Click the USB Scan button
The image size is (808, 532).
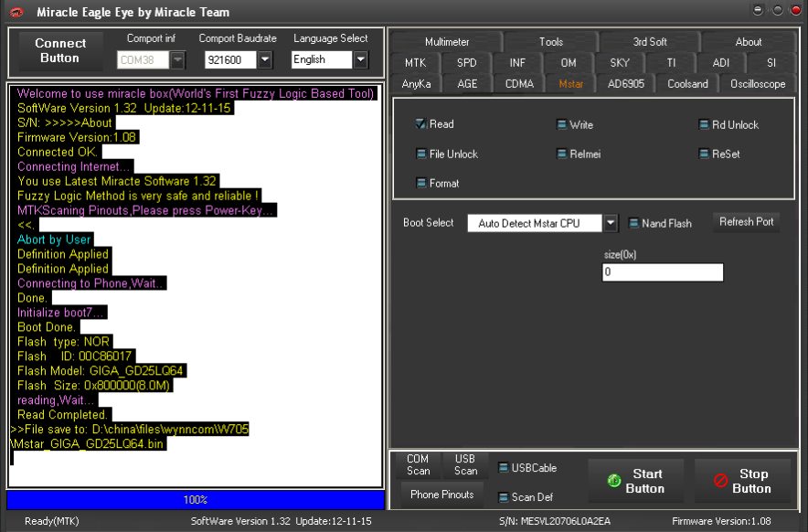coord(465,465)
